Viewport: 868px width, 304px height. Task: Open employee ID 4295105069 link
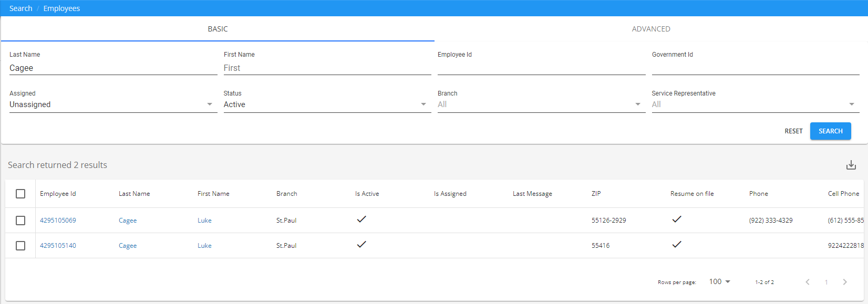coord(58,221)
